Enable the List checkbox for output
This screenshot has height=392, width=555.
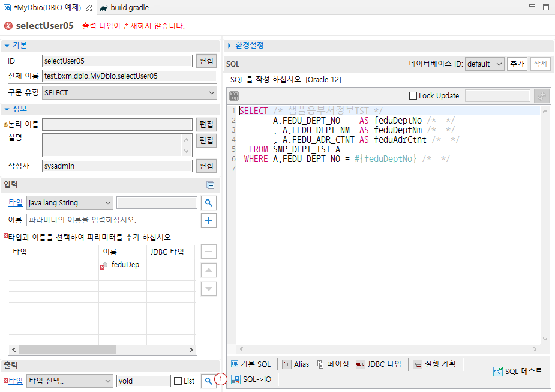[x=178, y=381]
